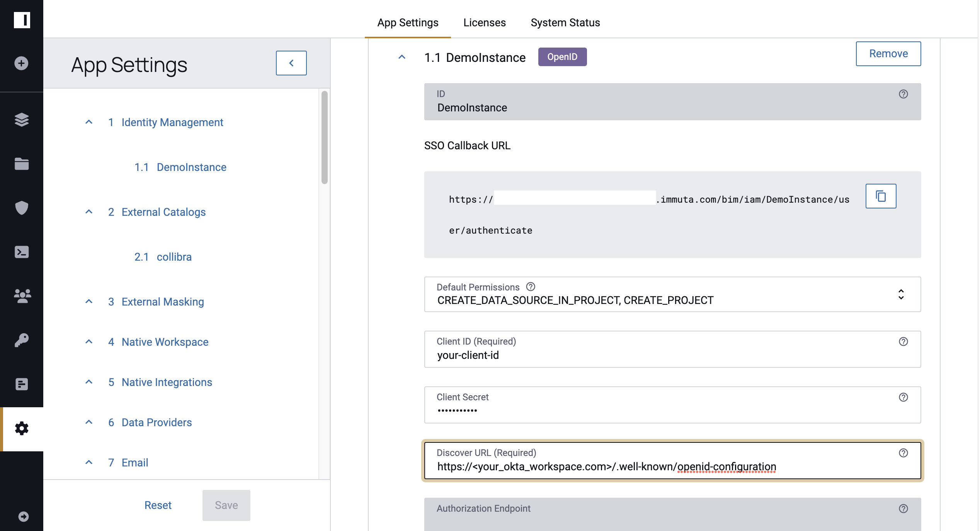Image resolution: width=980 pixels, height=531 pixels.
Task: Click the Save button
Action: tap(226, 505)
